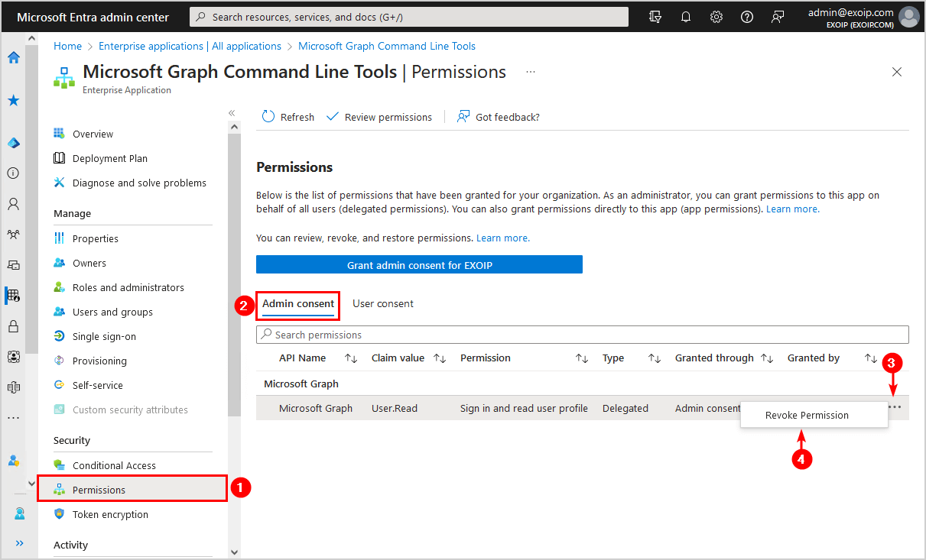Click Grant admin consent for EXOIP
Screen dimensions: 926x560
[419, 264]
